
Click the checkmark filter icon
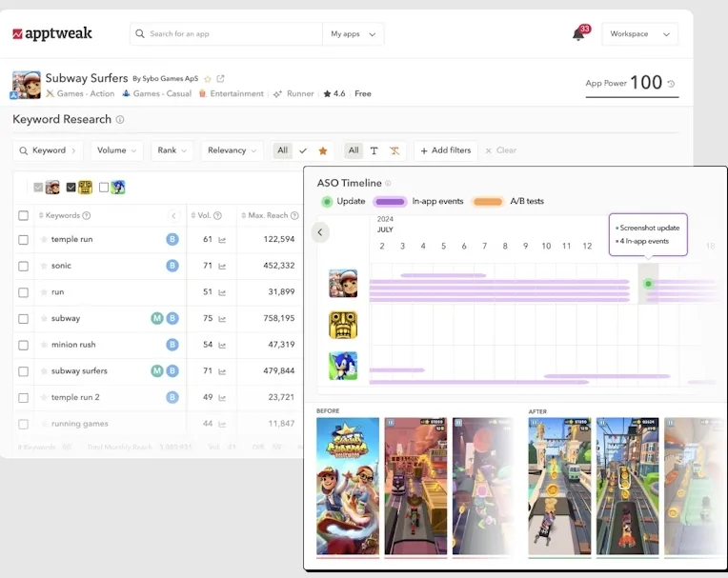tap(303, 150)
